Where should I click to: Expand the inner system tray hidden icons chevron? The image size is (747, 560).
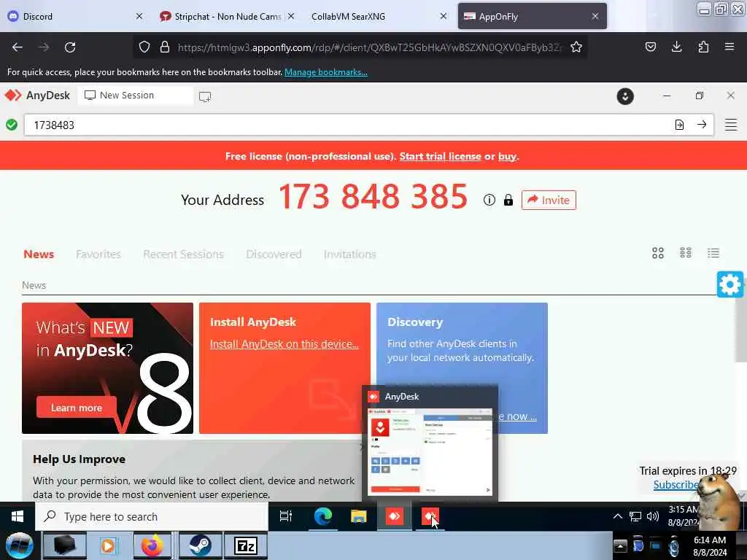click(x=617, y=516)
